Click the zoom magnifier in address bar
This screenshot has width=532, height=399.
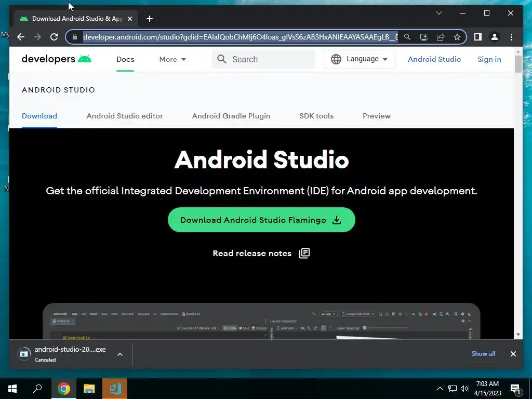click(x=407, y=37)
